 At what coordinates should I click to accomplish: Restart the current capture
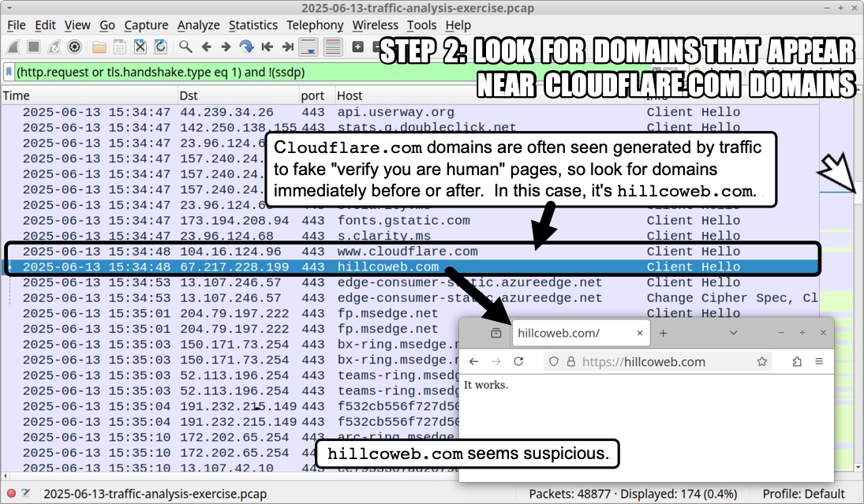click(x=54, y=47)
